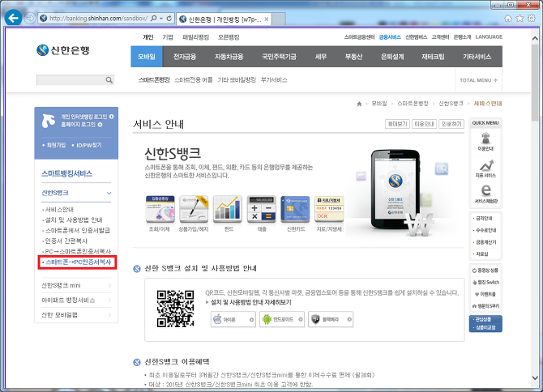Image resolution: width=543 pixels, height=392 pixels.
Task: Select the 모바일 main menu tab
Action: [x=147, y=57]
